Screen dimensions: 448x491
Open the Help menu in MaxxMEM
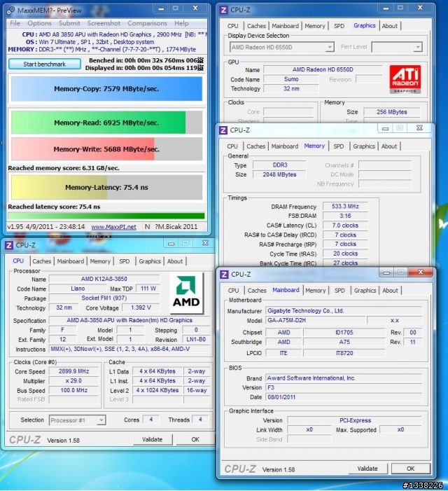point(181,23)
